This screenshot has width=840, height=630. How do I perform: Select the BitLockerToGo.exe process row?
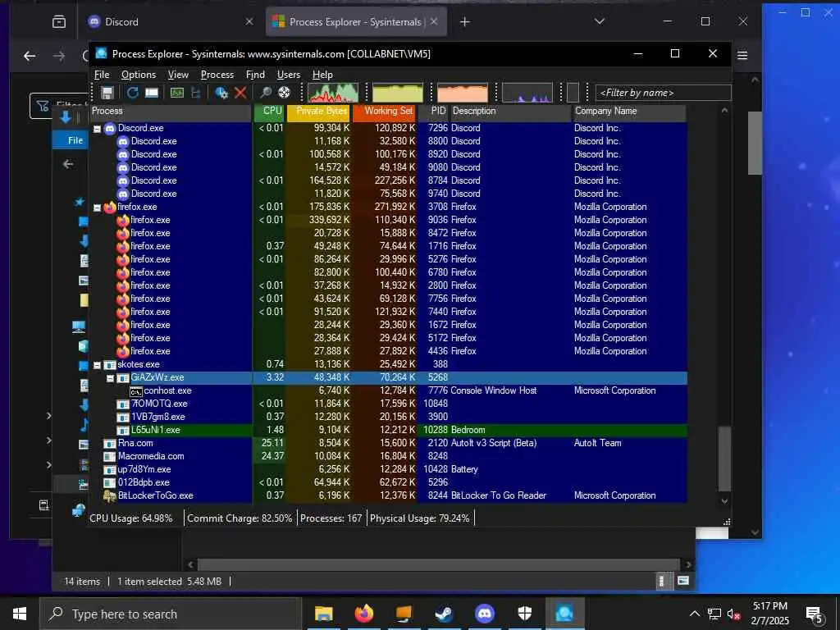[x=388, y=495]
